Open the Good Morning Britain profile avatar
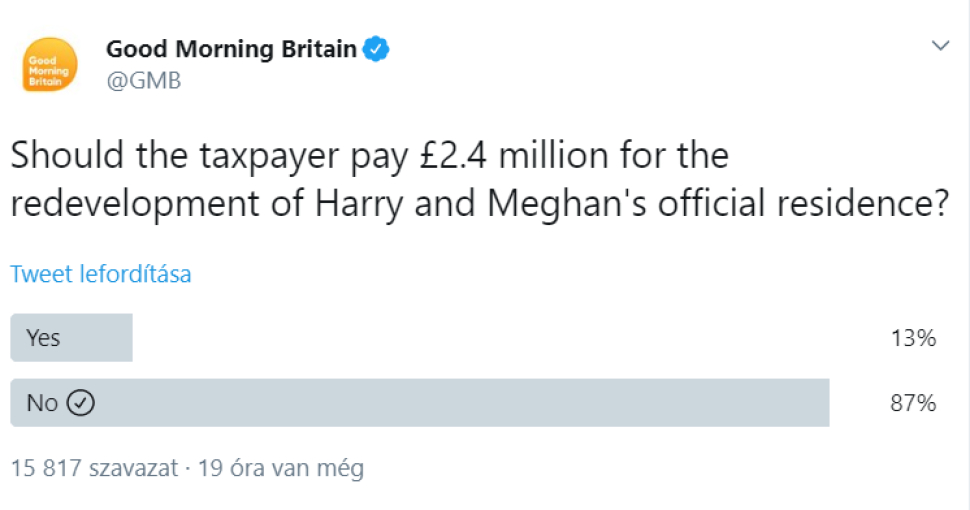 [50, 65]
